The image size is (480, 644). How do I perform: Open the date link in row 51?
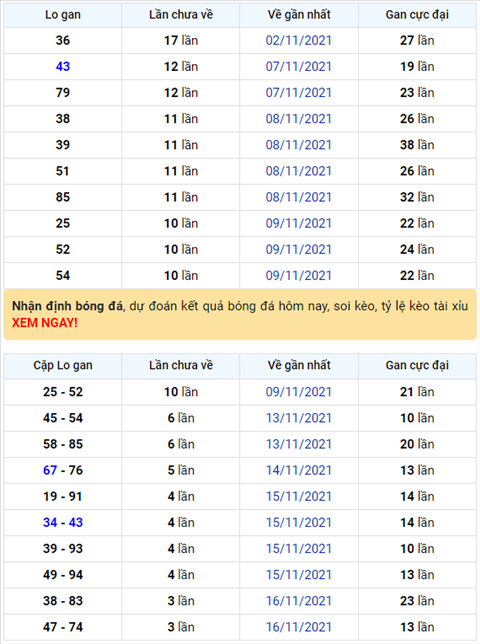click(x=299, y=171)
